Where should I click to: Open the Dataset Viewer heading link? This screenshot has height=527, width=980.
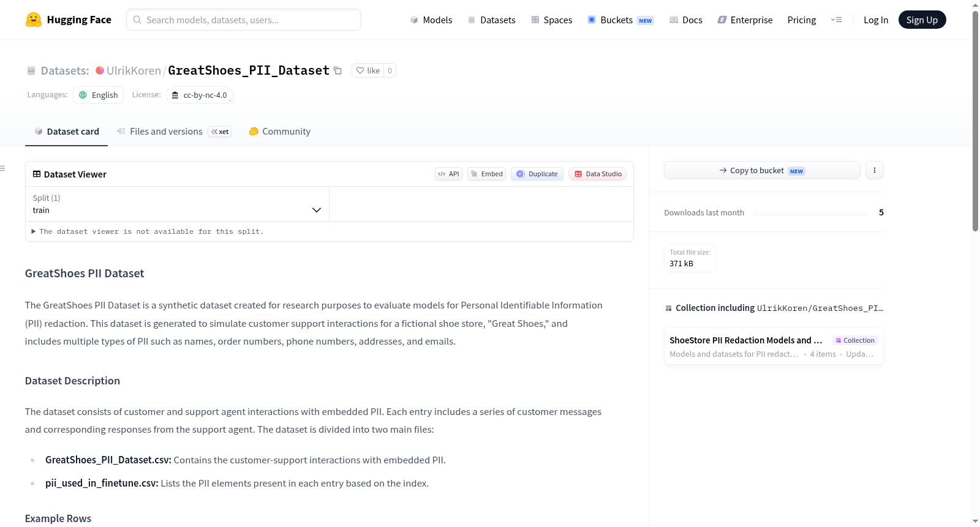click(70, 174)
